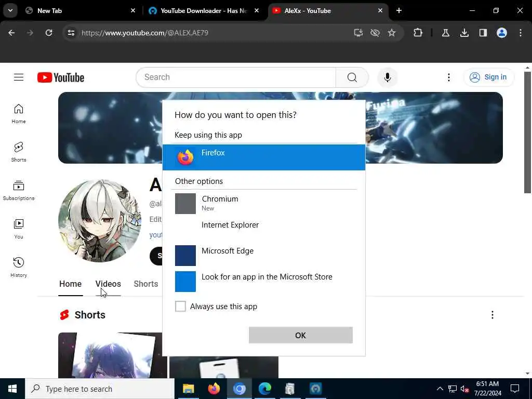Open the browser profile avatar

click(x=502, y=33)
